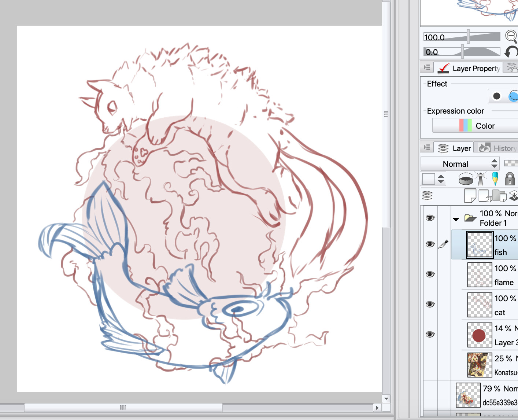Screen dimensions: 518x420
Task: Open the Layer Property panel menu
Action: (427, 67)
